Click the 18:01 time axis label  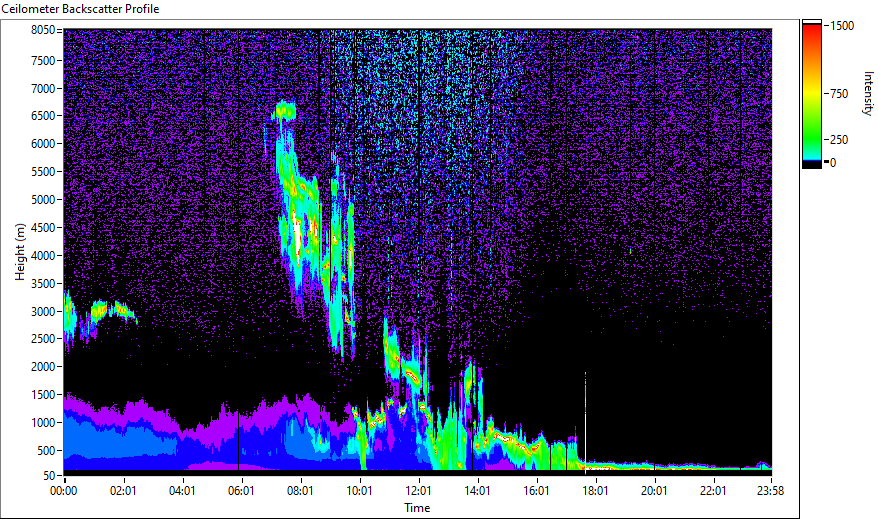coord(595,491)
